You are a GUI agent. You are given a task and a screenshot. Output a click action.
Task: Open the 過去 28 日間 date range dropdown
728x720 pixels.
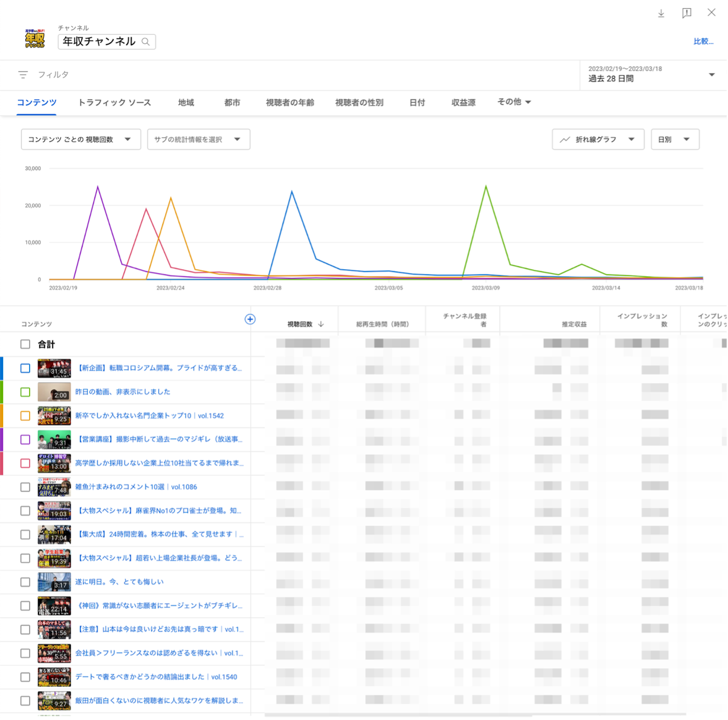(711, 75)
